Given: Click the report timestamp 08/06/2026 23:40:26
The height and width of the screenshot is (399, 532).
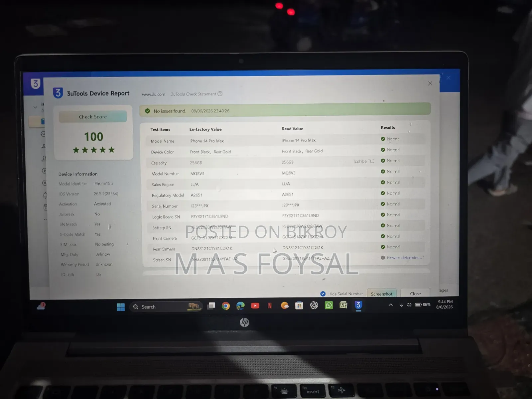Looking at the screenshot, I should pos(210,111).
